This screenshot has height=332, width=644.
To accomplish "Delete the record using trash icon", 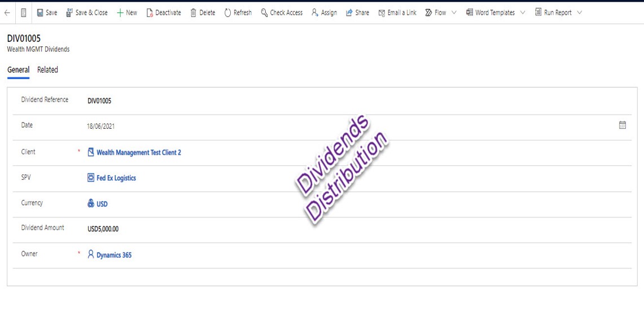I will coord(202,12).
